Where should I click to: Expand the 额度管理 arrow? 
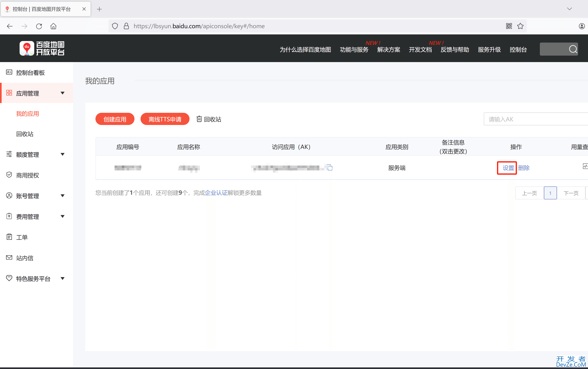[63, 154]
